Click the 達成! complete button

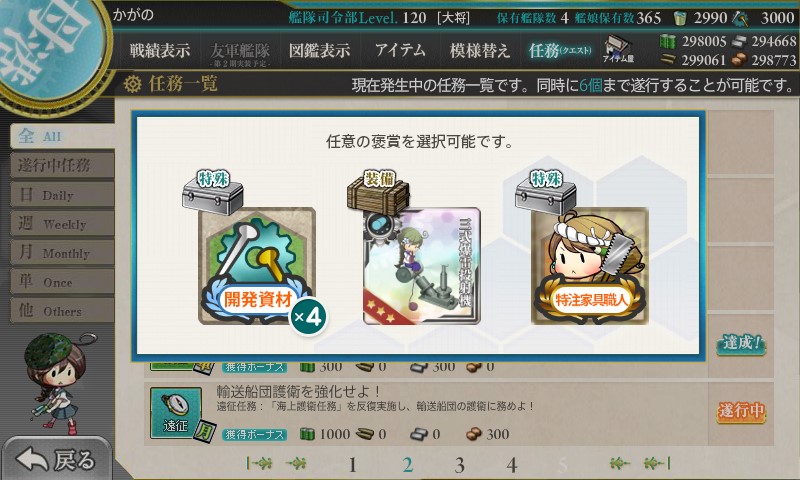coord(741,343)
